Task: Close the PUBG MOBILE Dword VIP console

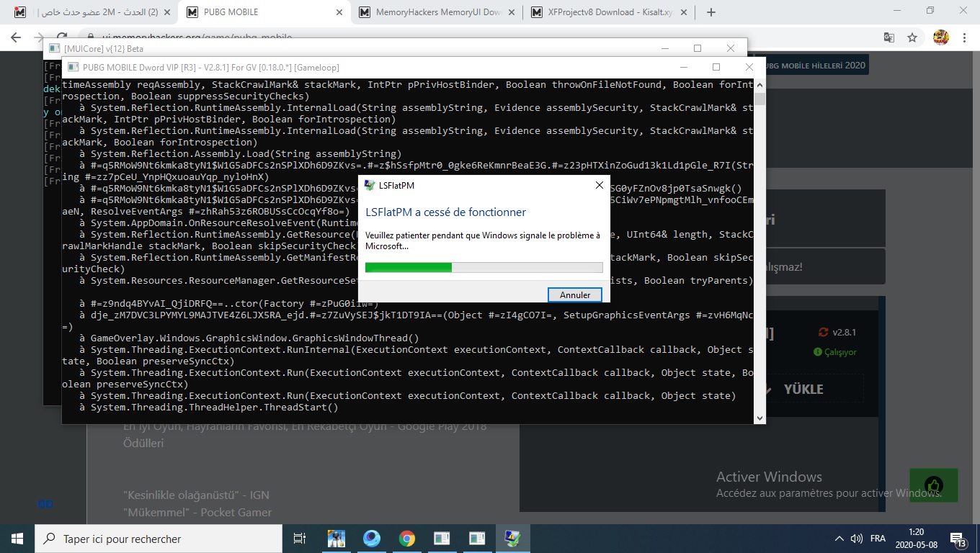Action: (749, 67)
